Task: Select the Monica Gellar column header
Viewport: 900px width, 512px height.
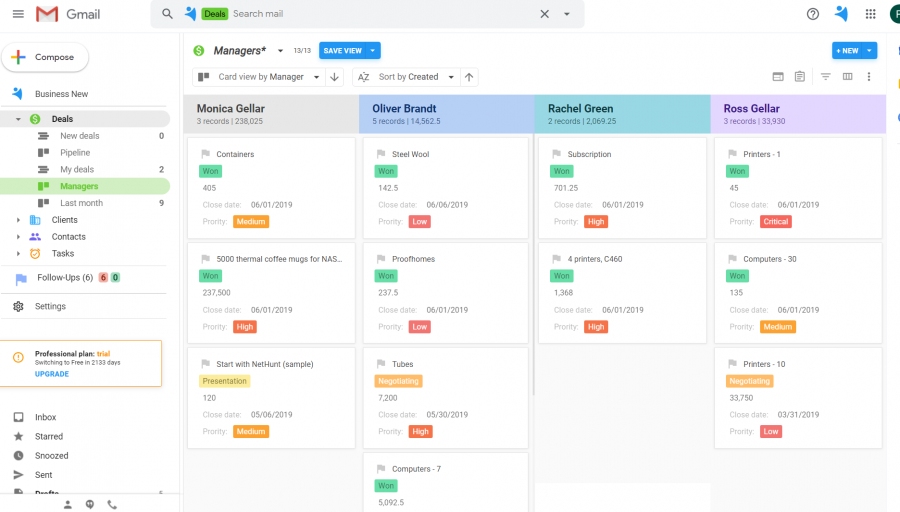Action: tap(271, 114)
